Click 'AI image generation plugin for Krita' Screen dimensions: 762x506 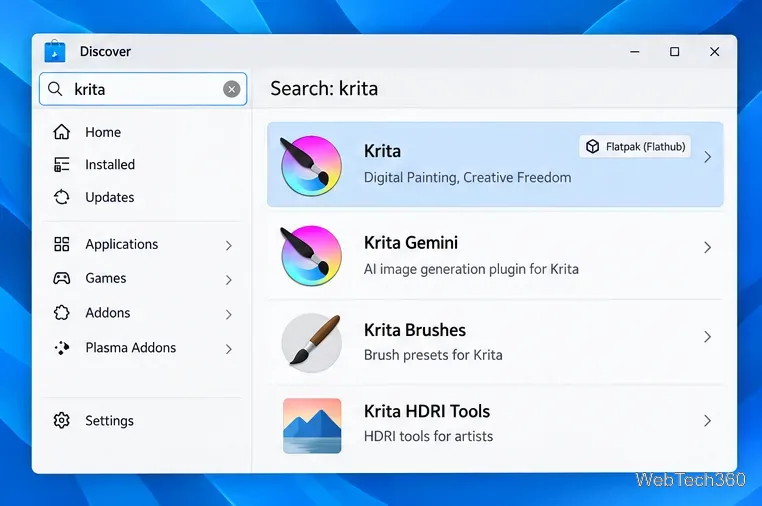471,269
